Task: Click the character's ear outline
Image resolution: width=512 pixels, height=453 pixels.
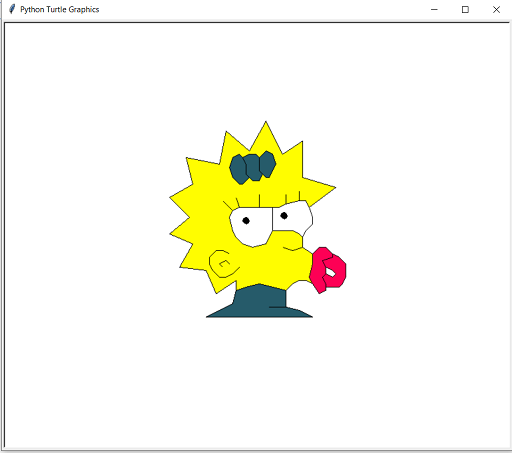Action: 223,264
